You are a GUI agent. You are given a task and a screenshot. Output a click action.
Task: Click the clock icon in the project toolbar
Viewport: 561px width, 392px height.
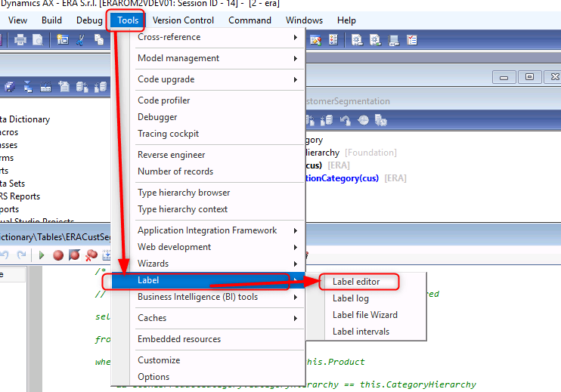pos(364,120)
